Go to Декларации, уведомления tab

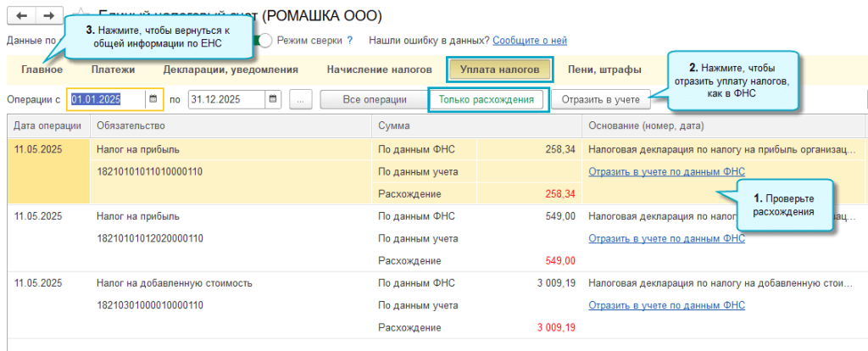click(x=230, y=70)
